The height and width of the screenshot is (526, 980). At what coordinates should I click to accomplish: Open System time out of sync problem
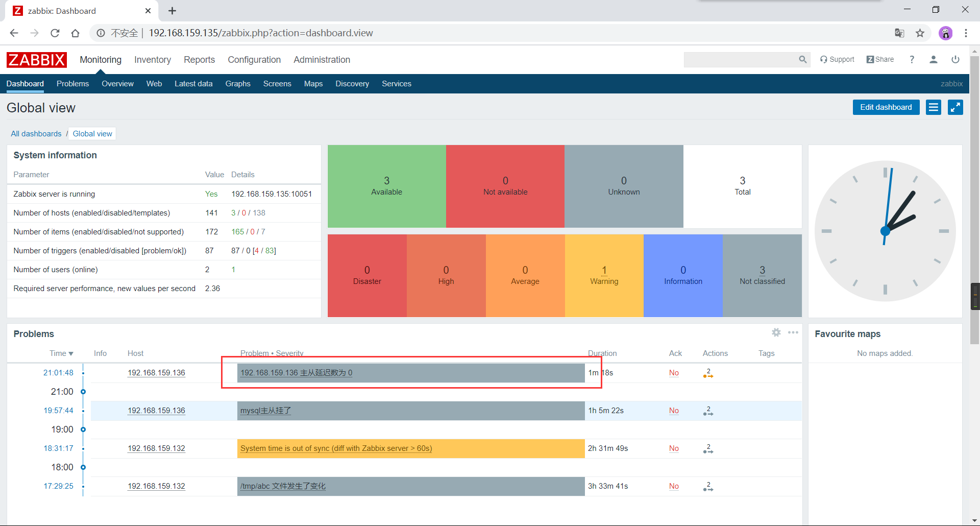click(x=336, y=448)
